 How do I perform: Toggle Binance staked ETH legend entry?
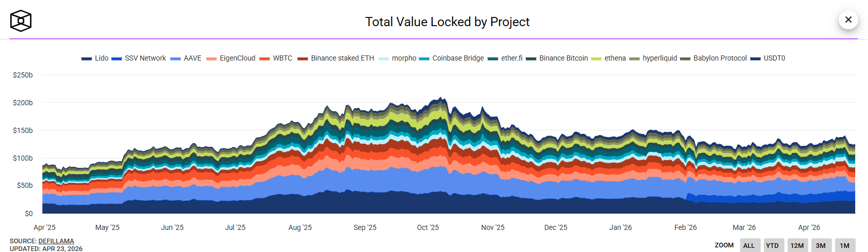click(x=336, y=58)
